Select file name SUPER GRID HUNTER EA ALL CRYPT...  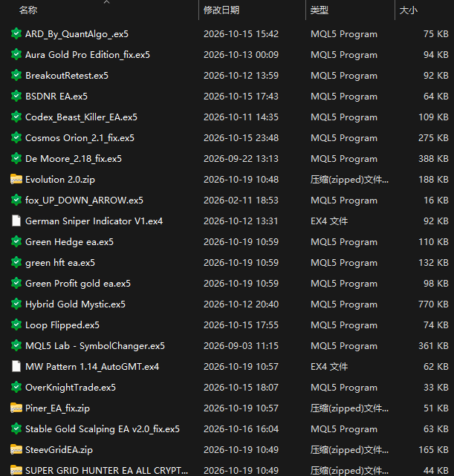106,471
